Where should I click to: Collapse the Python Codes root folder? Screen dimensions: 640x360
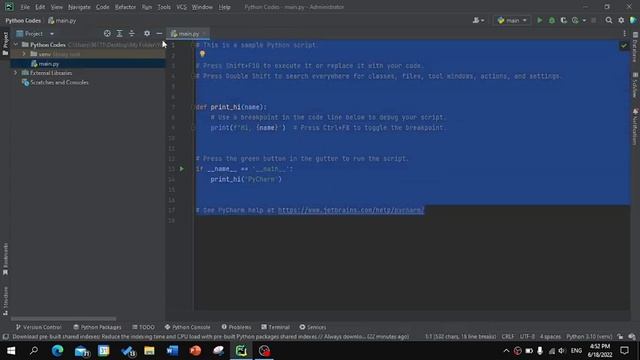(16, 44)
